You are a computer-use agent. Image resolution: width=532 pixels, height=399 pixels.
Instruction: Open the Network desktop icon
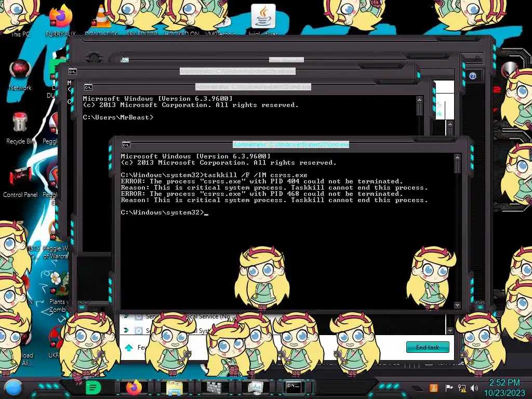tap(20, 75)
